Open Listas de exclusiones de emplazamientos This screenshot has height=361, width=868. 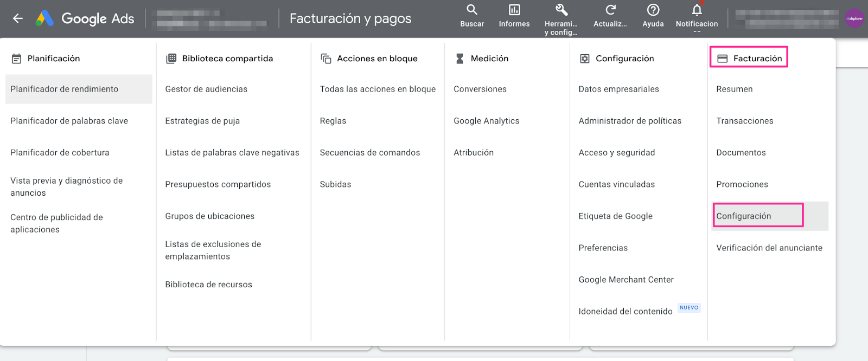pyautogui.click(x=213, y=250)
